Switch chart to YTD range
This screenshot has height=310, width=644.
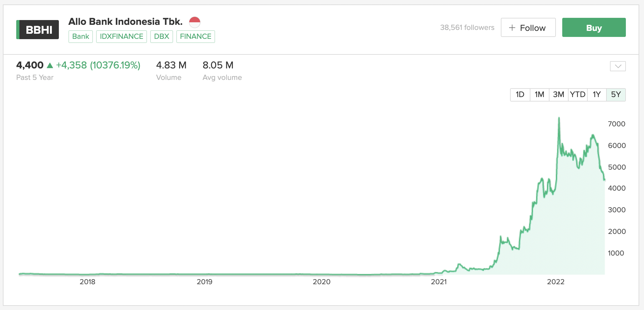click(577, 95)
